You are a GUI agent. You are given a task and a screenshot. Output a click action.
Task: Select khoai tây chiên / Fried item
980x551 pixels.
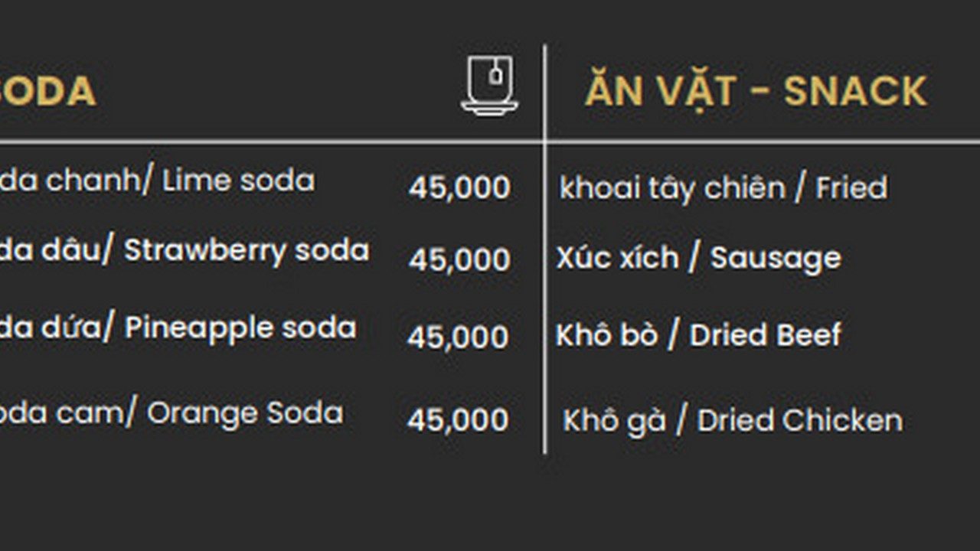pyautogui.click(x=723, y=188)
